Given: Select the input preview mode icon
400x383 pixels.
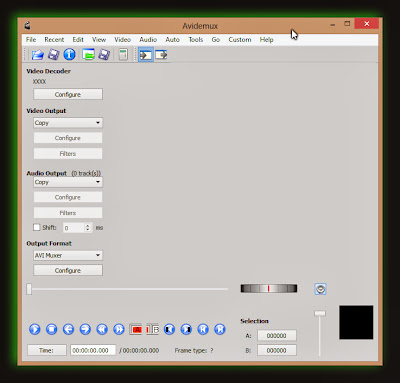Looking at the screenshot, I should [x=146, y=55].
